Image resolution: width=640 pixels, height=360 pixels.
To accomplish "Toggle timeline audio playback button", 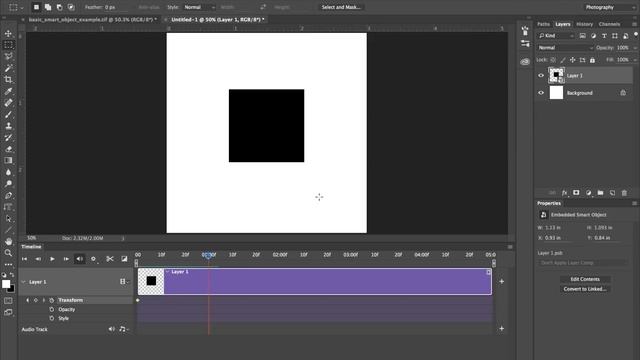I will [x=80, y=259].
